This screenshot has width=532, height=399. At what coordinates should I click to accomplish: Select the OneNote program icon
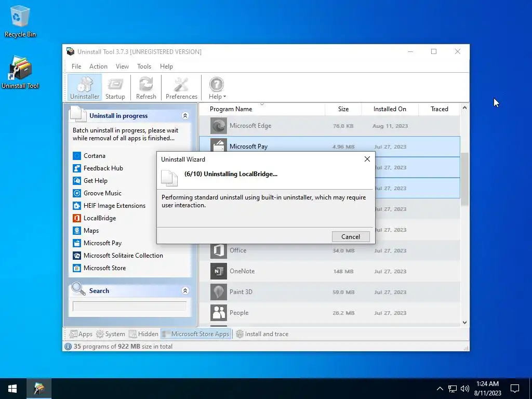[x=219, y=271]
